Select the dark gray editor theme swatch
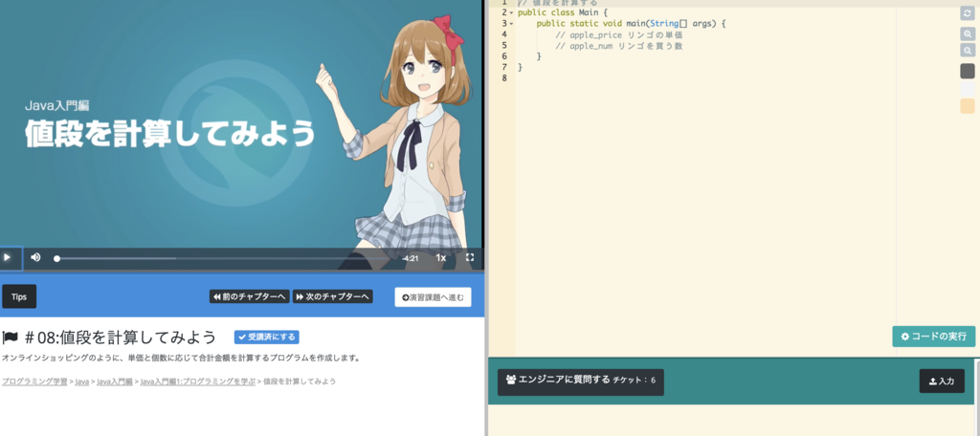Screen dimensions: 980x436 point(967,71)
